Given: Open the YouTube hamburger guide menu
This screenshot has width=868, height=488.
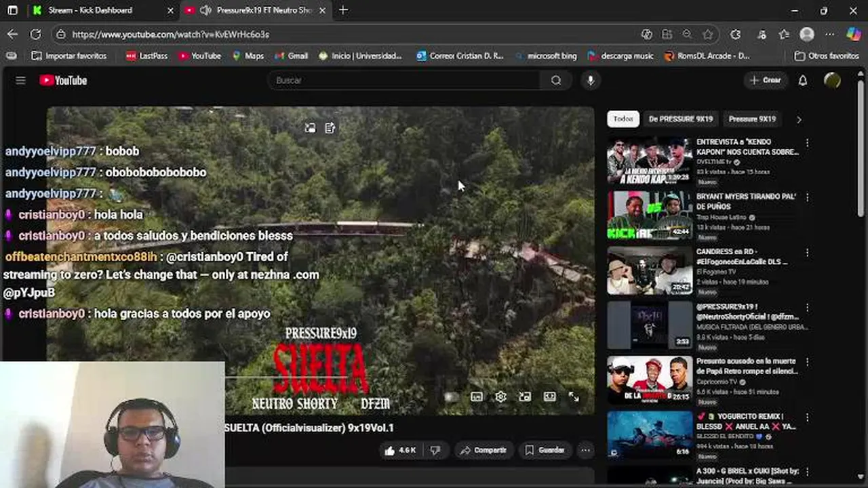Looking at the screenshot, I should coord(20,81).
